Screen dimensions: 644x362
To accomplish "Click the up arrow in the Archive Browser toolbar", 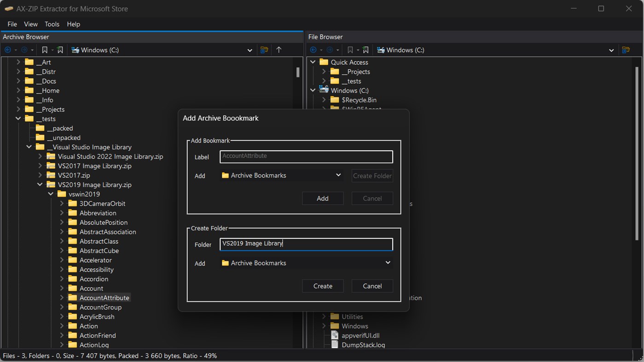I will coord(278,50).
